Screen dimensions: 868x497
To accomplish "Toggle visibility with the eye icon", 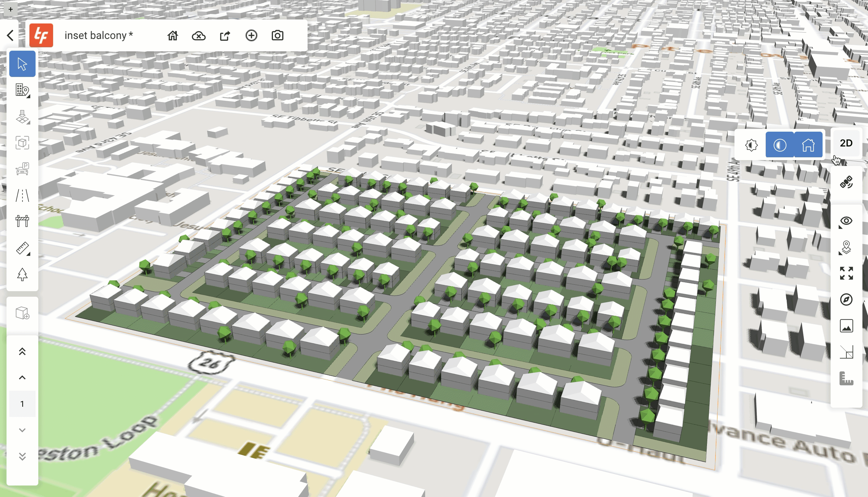I will [x=846, y=221].
